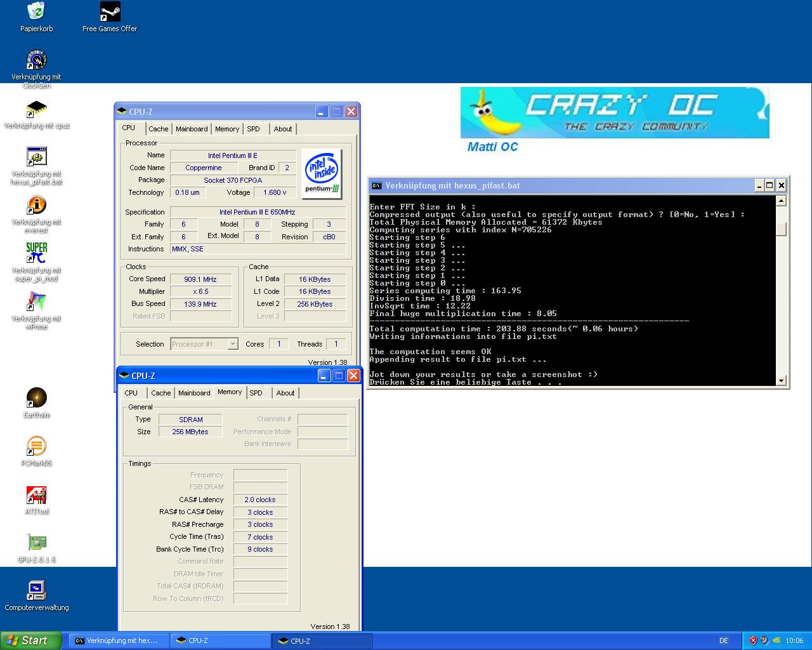Image resolution: width=812 pixels, height=650 pixels.
Task: Click the 1.680 v voltage value
Action: coord(275,192)
